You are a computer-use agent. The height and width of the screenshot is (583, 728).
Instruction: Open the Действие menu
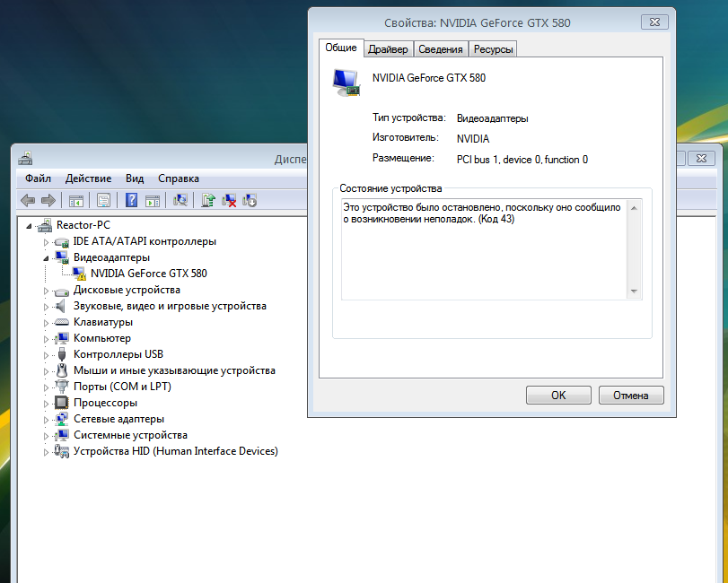pyautogui.click(x=88, y=178)
